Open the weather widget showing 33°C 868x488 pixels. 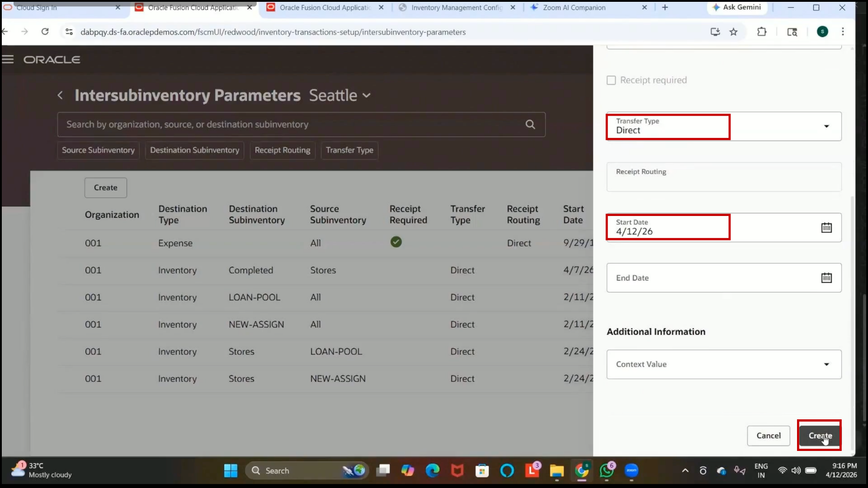42,470
